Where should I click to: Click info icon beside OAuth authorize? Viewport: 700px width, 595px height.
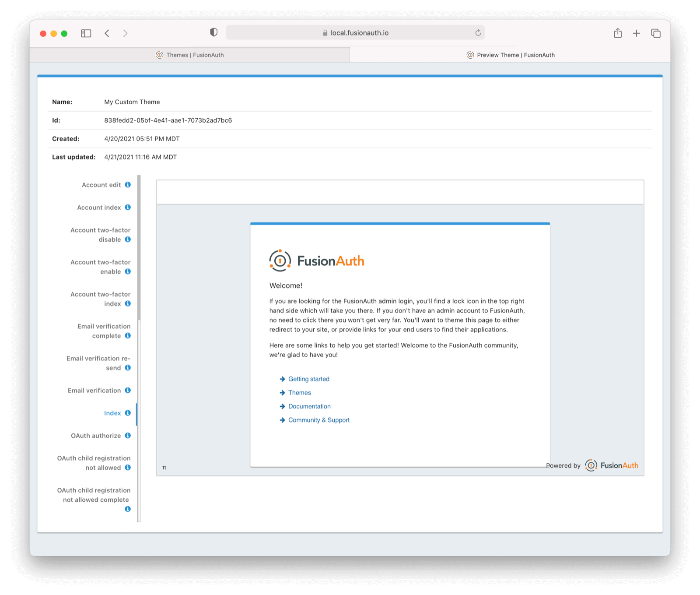tap(128, 436)
